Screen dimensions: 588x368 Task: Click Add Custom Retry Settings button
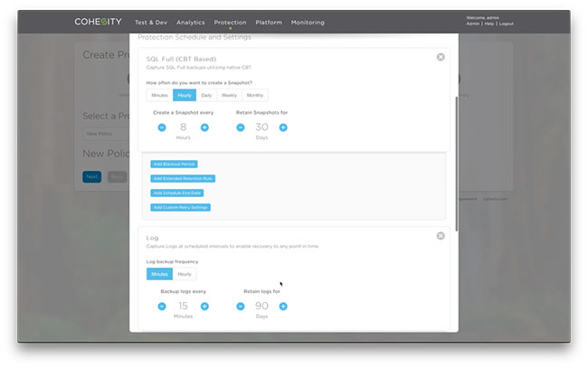pyautogui.click(x=181, y=207)
